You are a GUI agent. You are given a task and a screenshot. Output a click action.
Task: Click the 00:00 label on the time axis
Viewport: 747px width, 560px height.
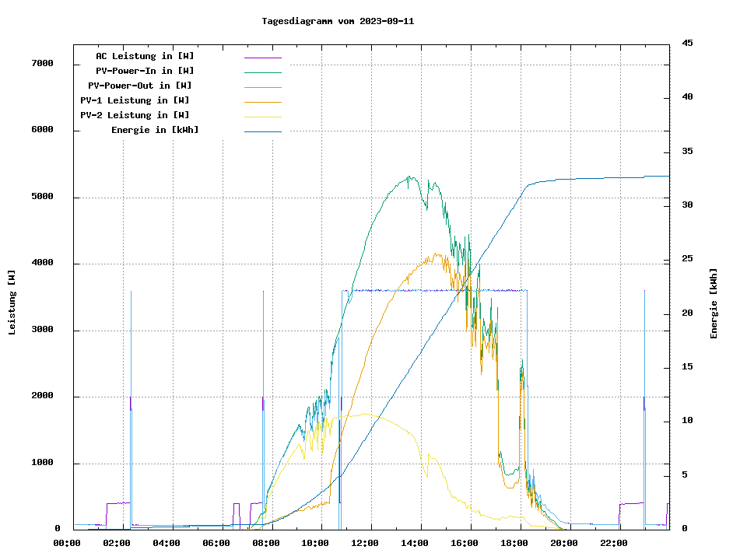[67, 543]
